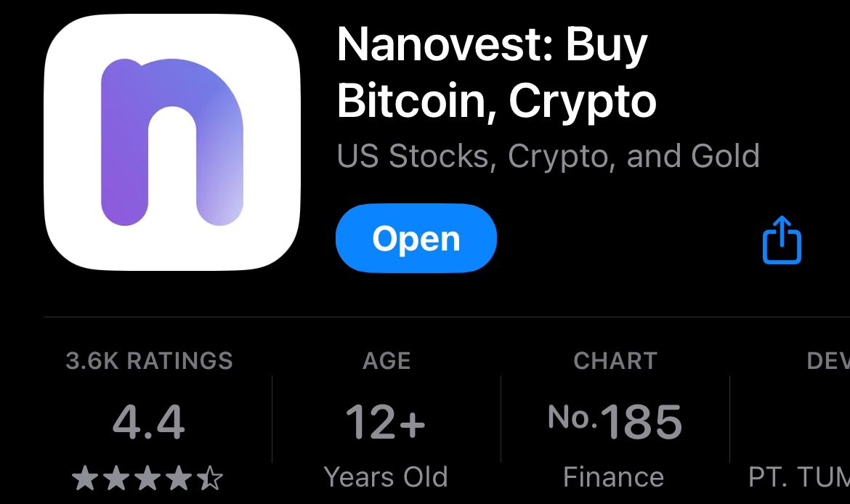Select the fourth filled star icon
850x504 pixels.
pos(179,477)
